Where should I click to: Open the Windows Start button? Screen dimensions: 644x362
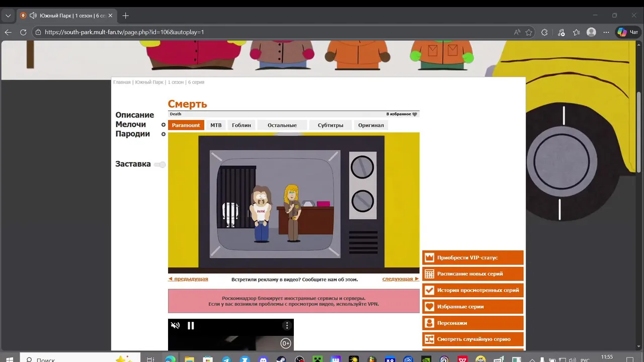(x=10, y=359)
